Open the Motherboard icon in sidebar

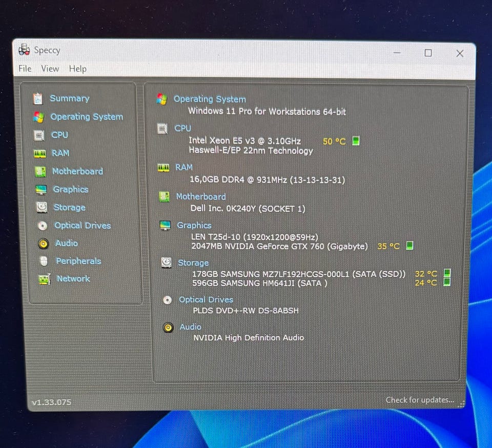click(x=40, y=172)
